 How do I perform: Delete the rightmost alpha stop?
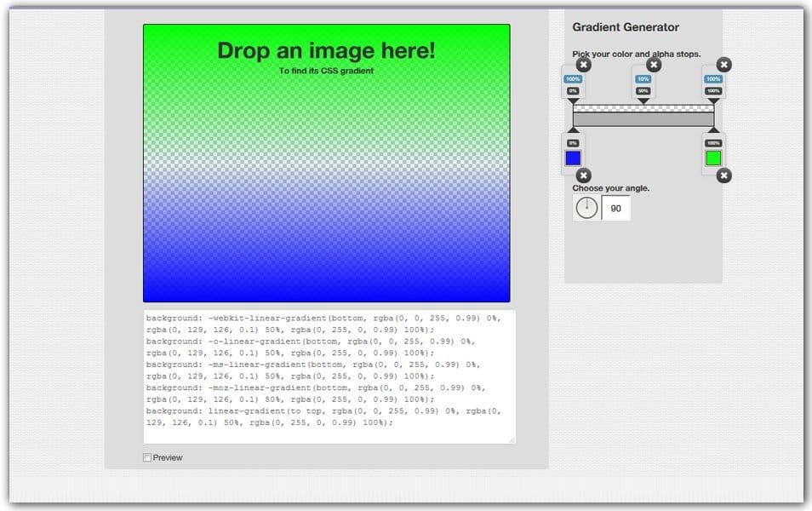723,65
